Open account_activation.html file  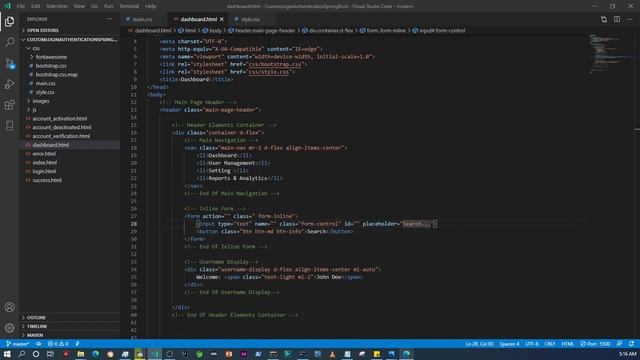pyautogui.click(x=60, y=118)
